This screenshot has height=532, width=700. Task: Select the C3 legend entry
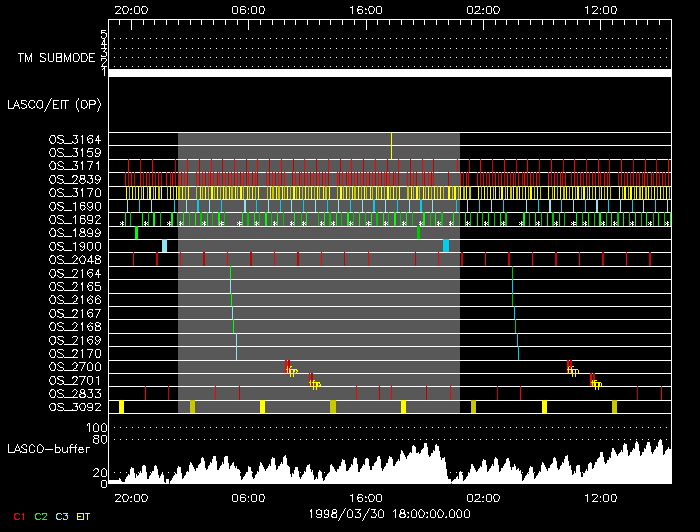point(62,516)
